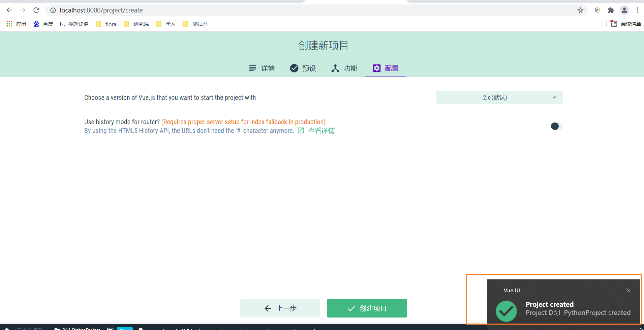Enable the history mode router toggle

(x=556, y=126)
